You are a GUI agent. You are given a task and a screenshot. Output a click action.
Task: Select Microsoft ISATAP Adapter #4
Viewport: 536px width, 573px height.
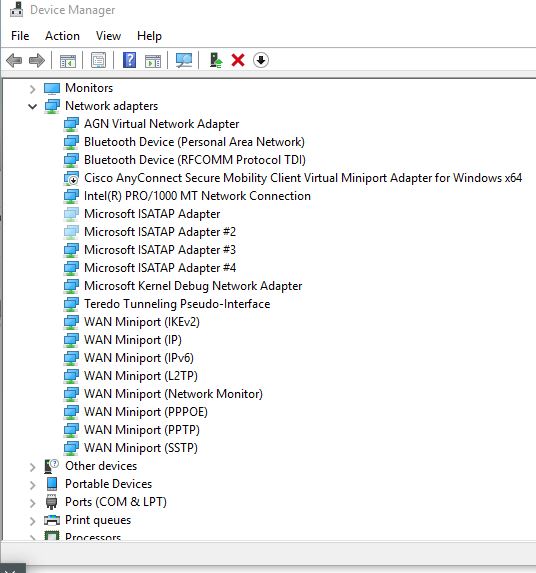[160, 268]
